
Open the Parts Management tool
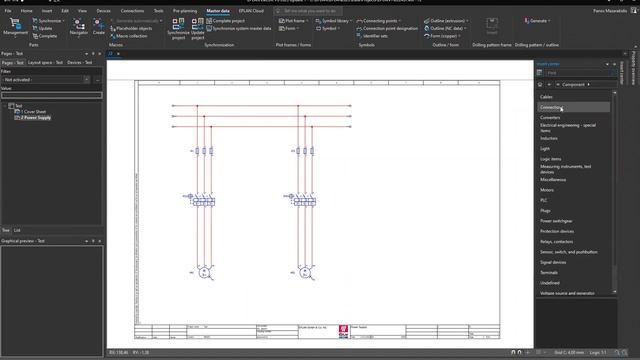(x=15, y=27)
